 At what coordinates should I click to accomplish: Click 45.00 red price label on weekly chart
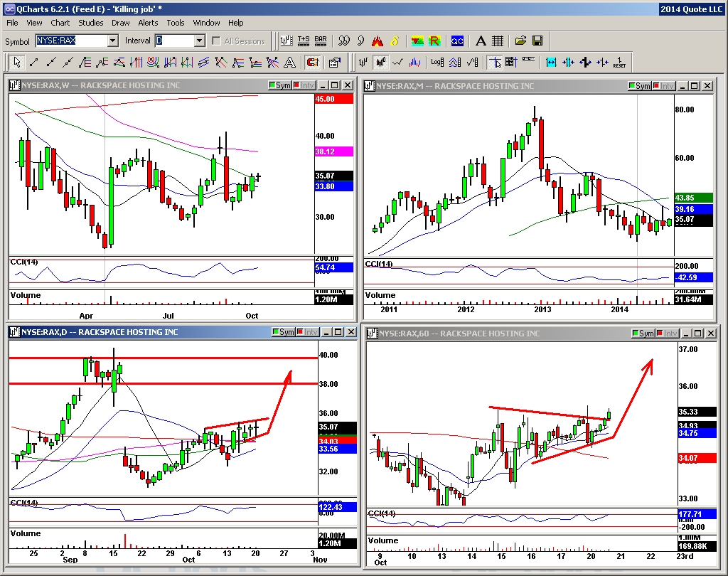click(x=334, y=99)
